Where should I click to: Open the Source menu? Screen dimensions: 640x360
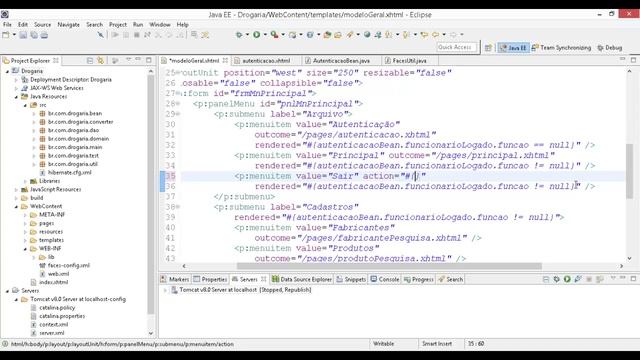click(x=42, y=24)
